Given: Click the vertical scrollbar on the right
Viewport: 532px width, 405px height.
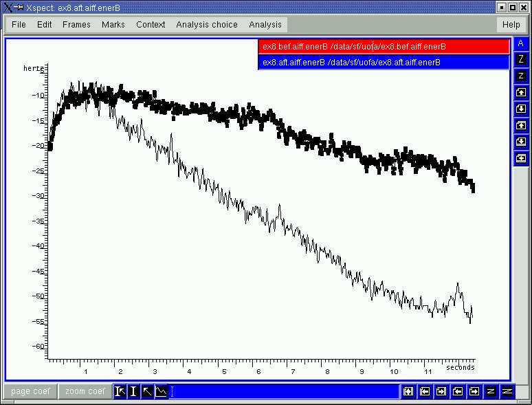Looking at the screenshot, I should pos(521,275).
